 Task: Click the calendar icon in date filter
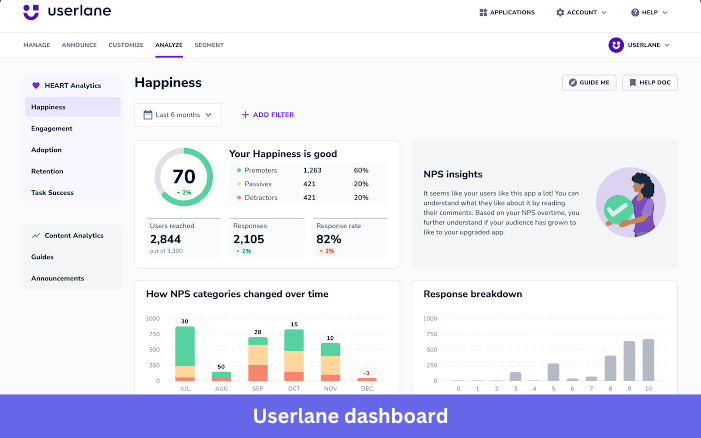click(x=148, y=115)
